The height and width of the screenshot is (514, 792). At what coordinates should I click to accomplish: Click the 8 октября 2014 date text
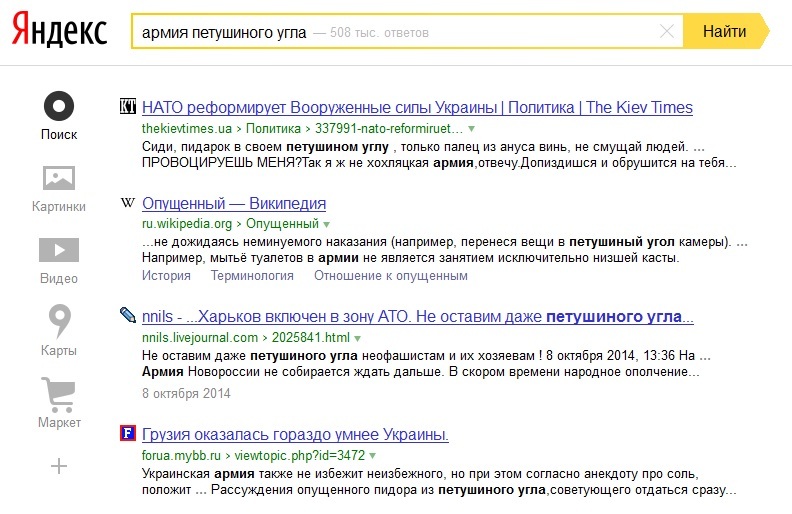[186, 393]
